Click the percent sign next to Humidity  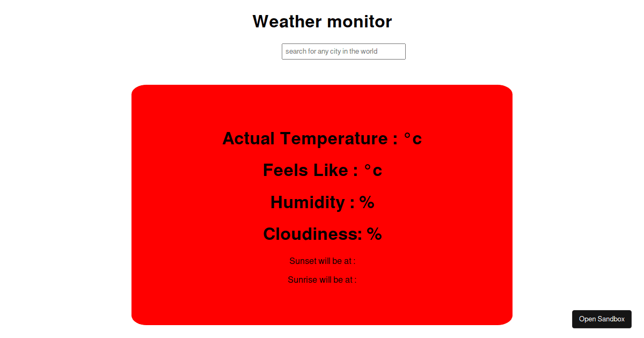[x=367, y=202]
